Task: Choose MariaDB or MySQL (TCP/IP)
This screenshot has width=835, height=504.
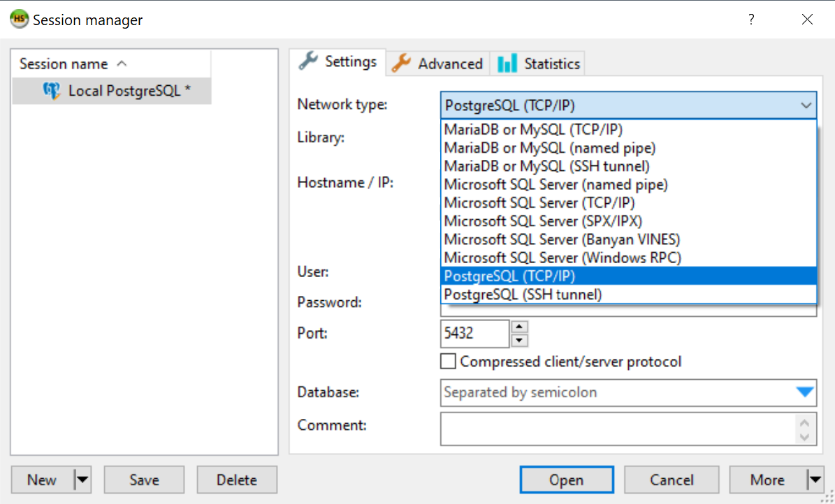Action: (628, 129)
